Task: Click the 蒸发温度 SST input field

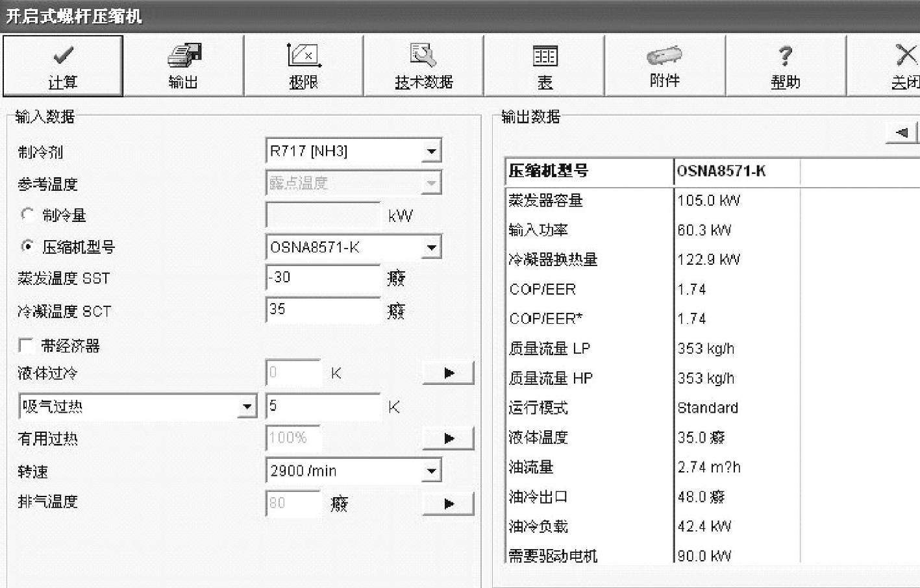Action: click(323, 278)
